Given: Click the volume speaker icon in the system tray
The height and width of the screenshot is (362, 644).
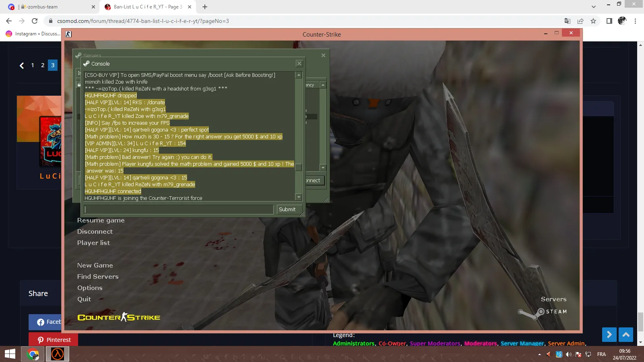Looking at the screenshot, I should click(x=568, y=354).
